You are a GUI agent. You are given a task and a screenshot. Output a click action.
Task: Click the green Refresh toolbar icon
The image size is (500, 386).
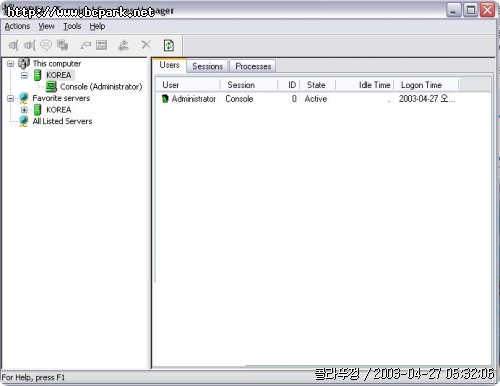169,45
